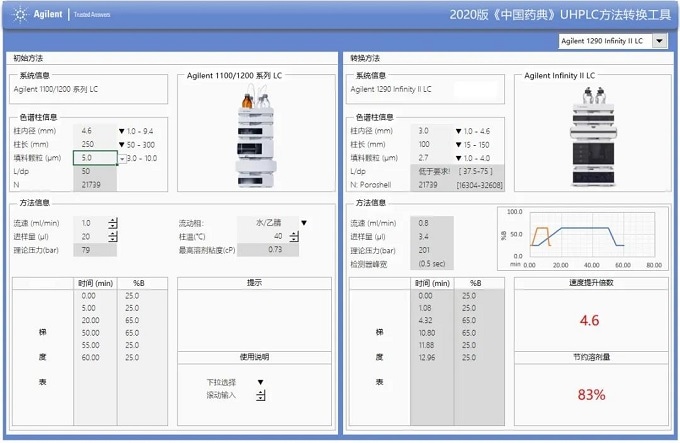Expand converted particle size 2.7 dropdown
This screenshot has width=680, height=443.
pos(459,158)
